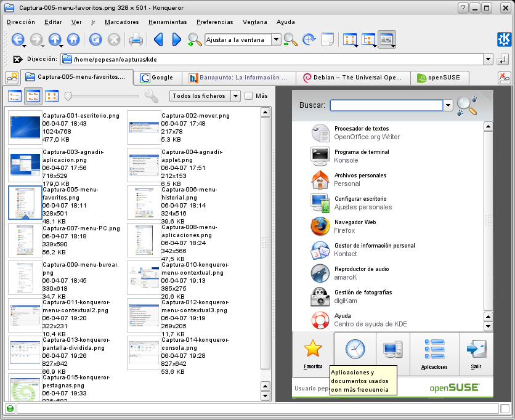Click the zoom-in magnifier with plus sign
This screenshot has width=515, height=420.
(x=195, y=40)
